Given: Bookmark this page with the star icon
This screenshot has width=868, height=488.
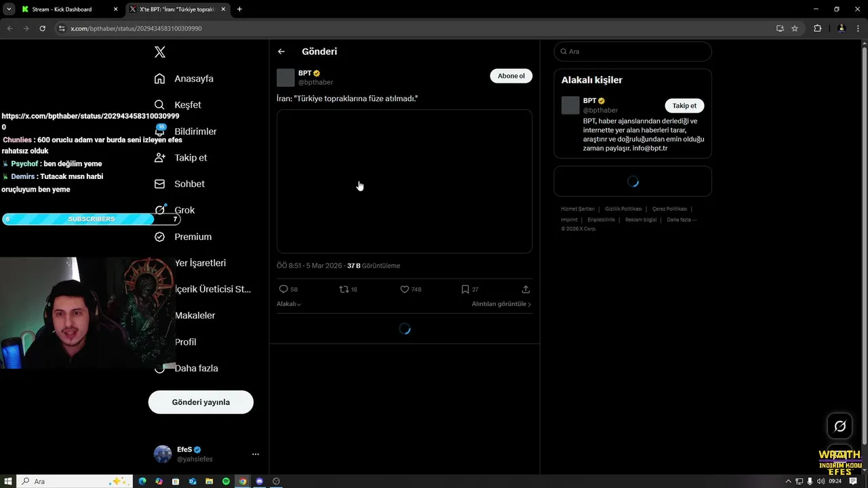Looking at the screenshot, I should [795, 28].
